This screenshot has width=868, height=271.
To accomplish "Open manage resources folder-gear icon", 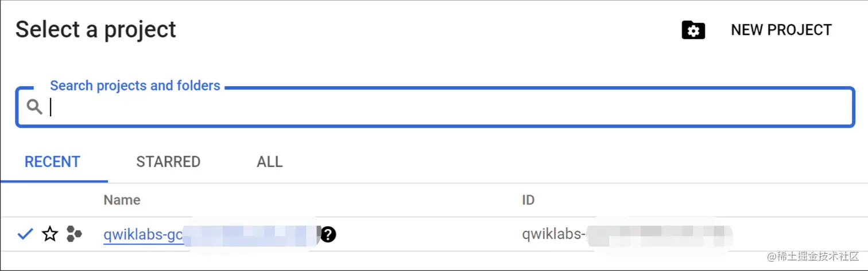I will tap(693, 30).
